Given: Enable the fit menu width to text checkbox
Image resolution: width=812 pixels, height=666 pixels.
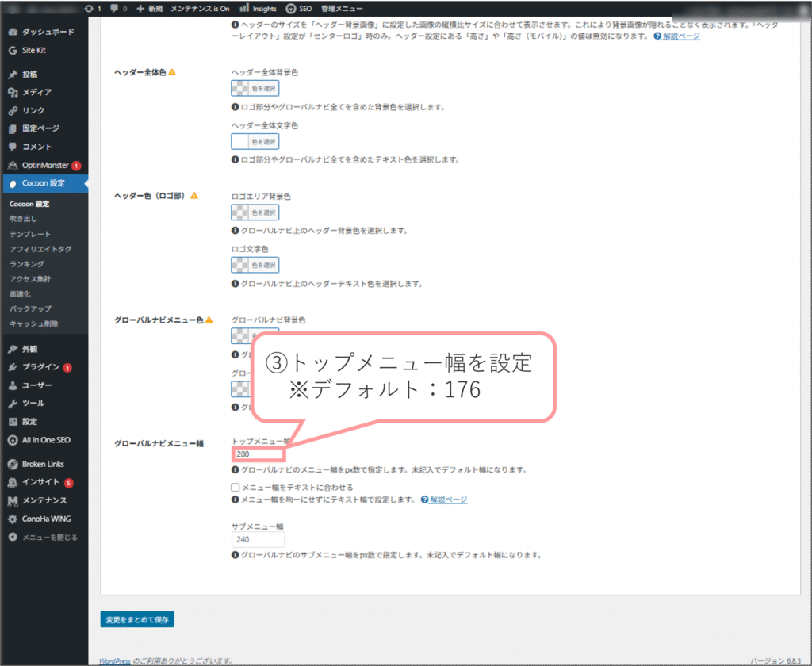Looking at the screenshot, I should click(236, 487).
